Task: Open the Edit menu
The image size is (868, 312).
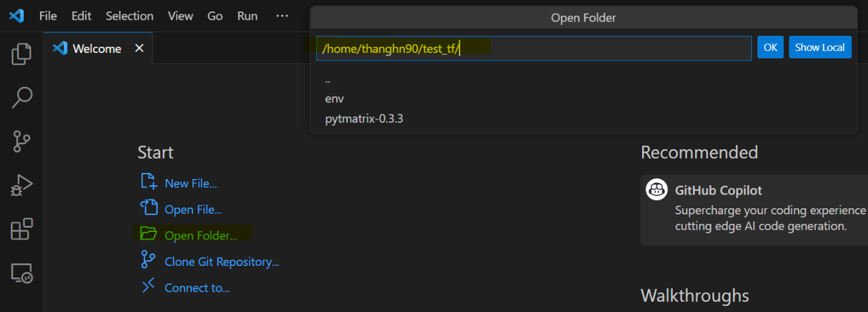Action: tap(81, 16)
